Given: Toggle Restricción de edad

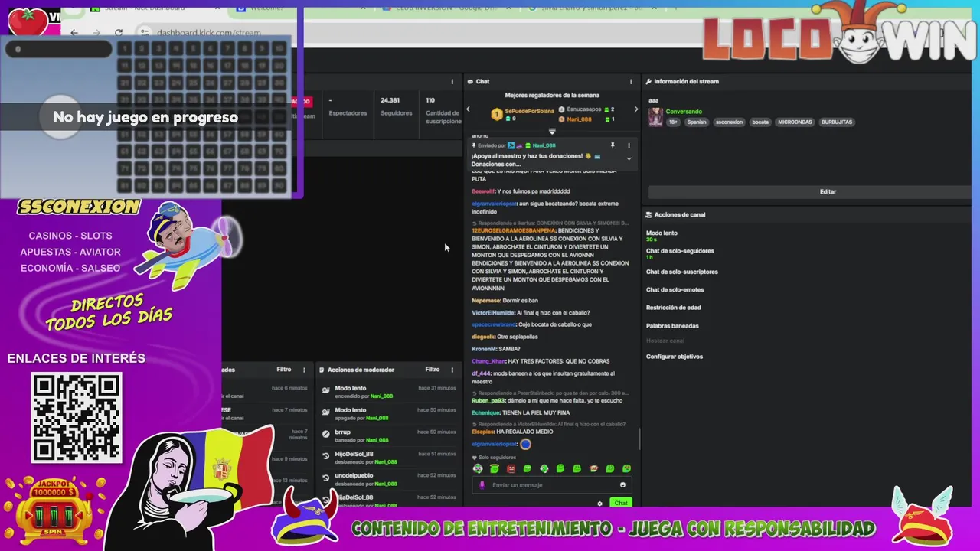Looking at the screenshot, I should pos(673,308).
